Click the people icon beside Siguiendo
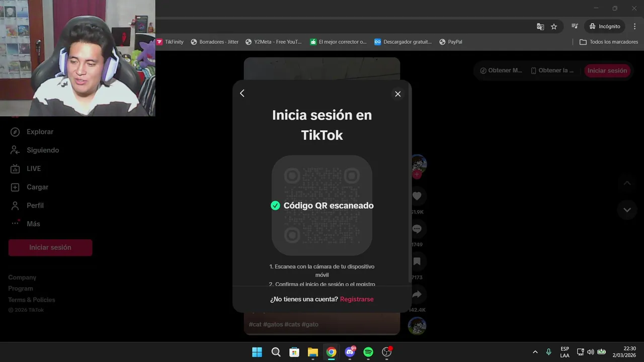This screenshot has height=362, width=644. pyautogui.click(x=15, y=150)
